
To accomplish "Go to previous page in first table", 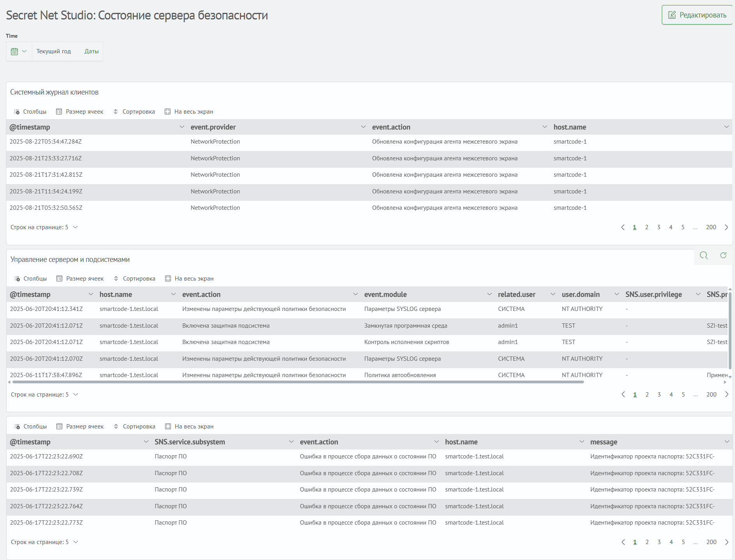I will [622, 227].
